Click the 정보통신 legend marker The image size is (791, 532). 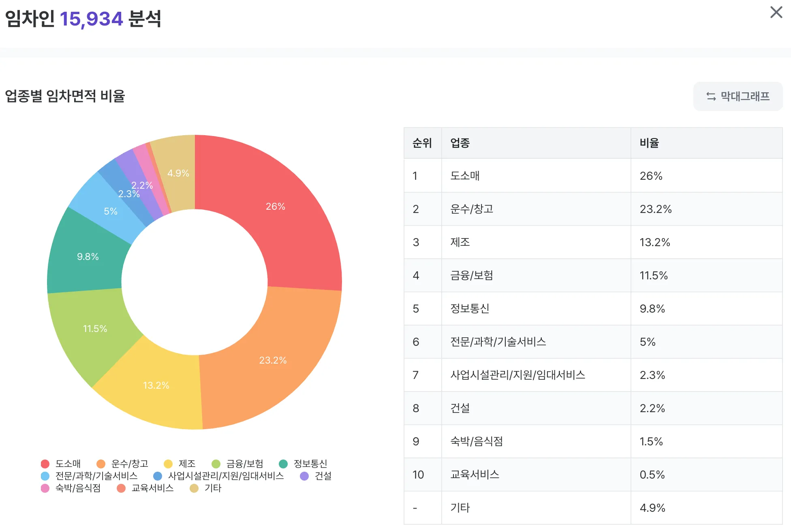[283, 464]
